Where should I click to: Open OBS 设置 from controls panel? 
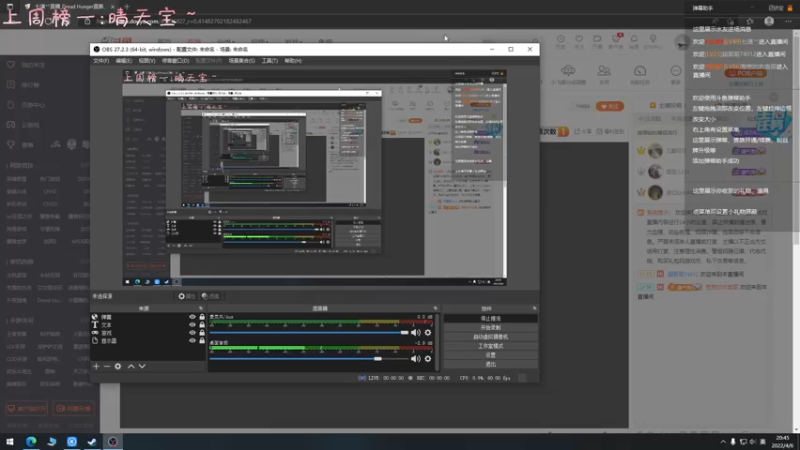coord(490,355)
